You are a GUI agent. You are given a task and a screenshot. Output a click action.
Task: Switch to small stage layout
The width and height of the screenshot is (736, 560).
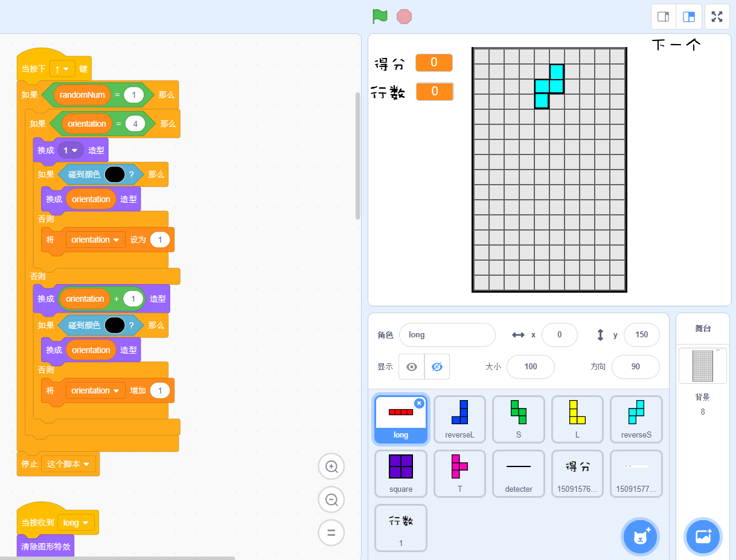tap(663, 16)
